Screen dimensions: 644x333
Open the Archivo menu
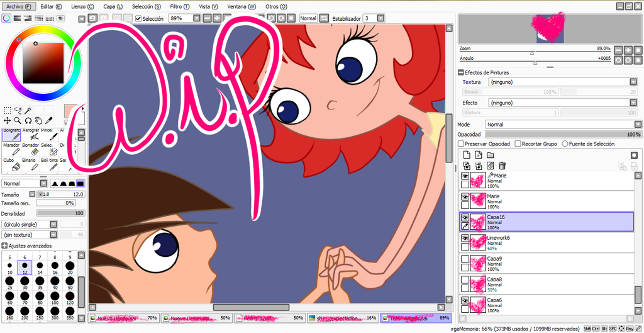(x=18, y=6)
